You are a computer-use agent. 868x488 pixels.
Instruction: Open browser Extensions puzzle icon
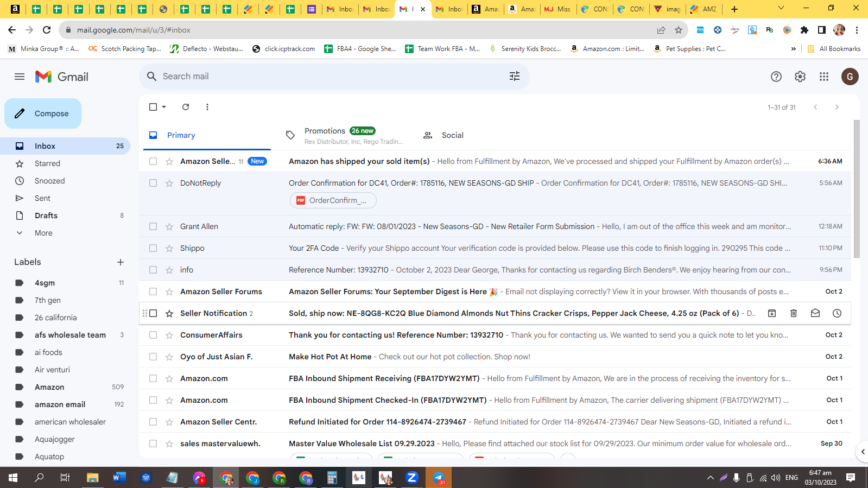point(804,30)
